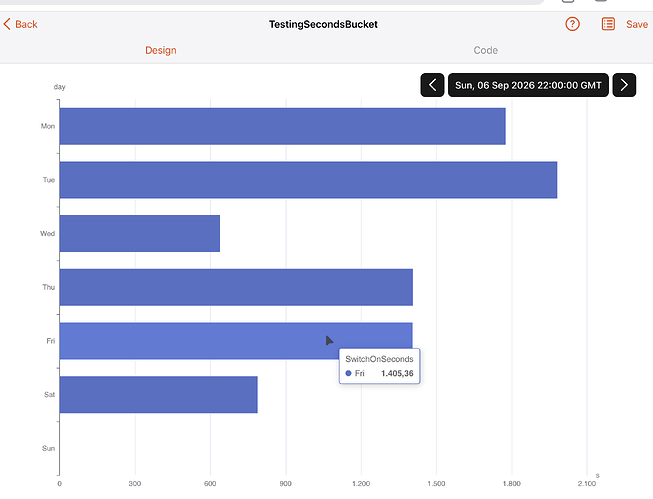Open the list panel icon next to Save

coord(608,24)
